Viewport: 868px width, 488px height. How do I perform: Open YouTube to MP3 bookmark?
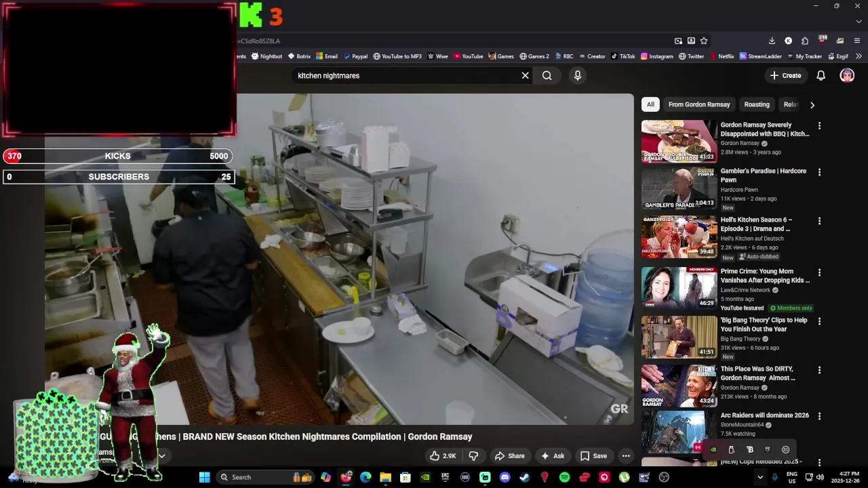[397, 56]
